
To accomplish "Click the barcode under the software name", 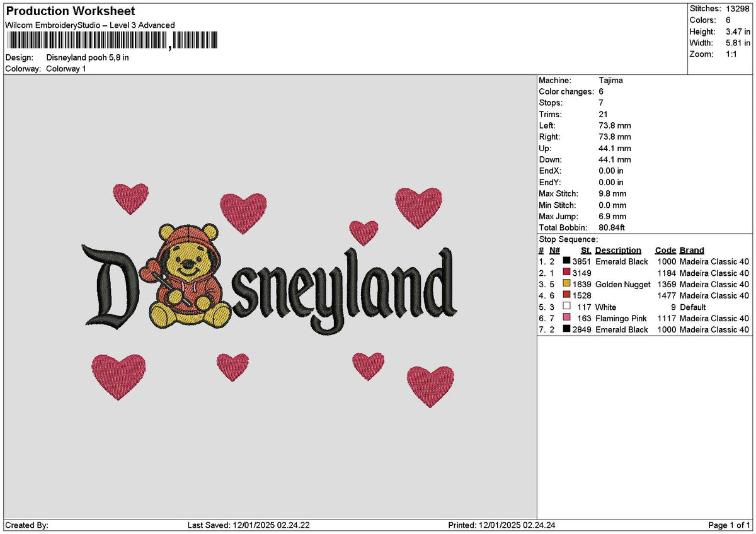I will (x=112, y=41).
